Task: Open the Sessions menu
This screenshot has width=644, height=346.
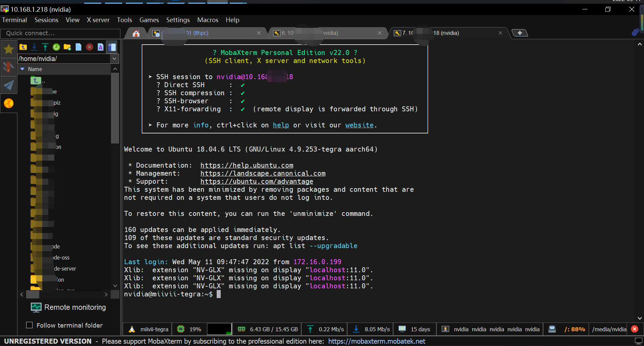Action: pos(46,20)
